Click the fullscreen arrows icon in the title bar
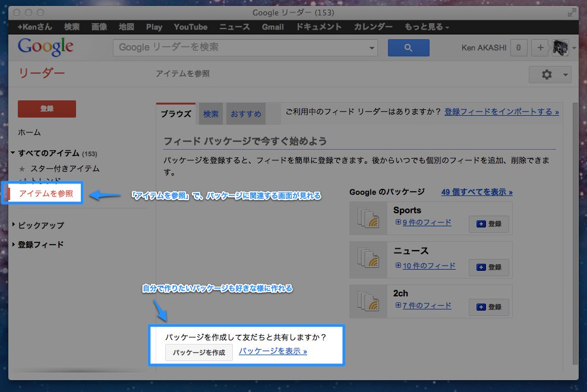587x392 pixels. coord(572,12)
